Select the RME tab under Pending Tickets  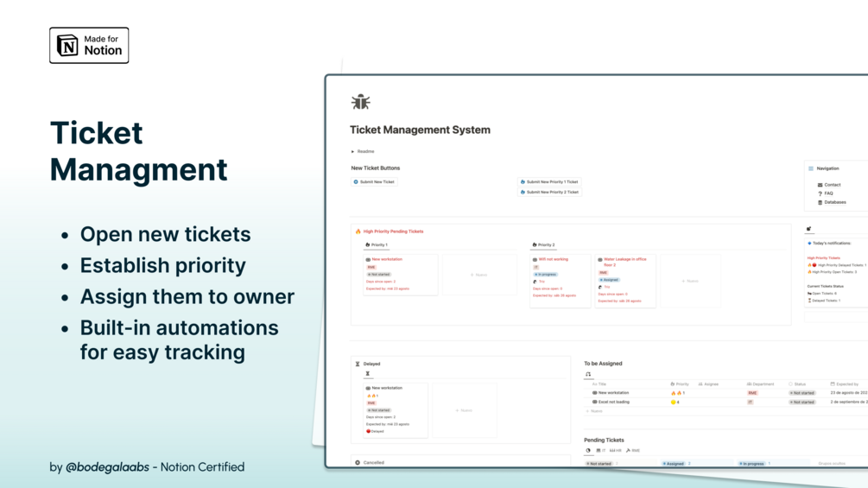click(633, 450)
